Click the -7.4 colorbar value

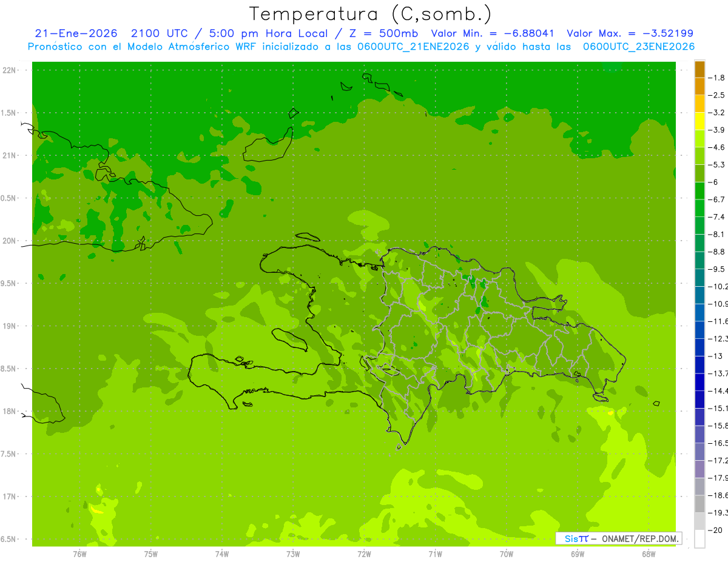pos(717,217)
